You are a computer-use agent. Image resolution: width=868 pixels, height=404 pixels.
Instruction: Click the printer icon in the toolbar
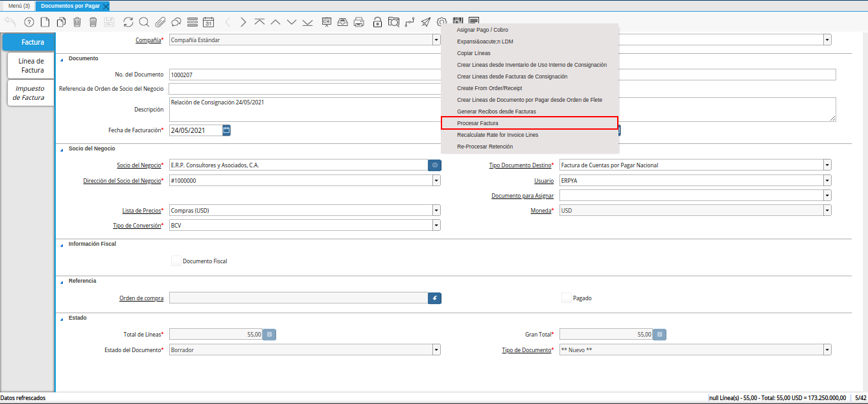click(358, 22)
